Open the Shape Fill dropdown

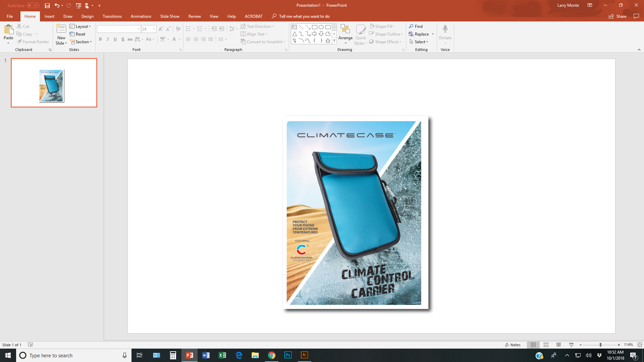pos(383,26)
